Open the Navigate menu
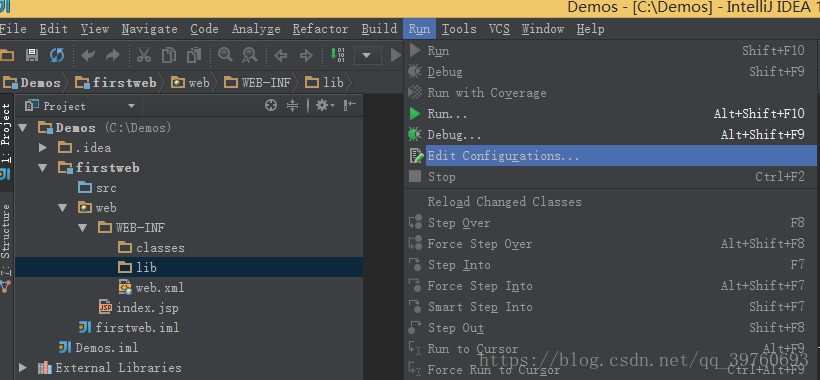 click(150, 29)
